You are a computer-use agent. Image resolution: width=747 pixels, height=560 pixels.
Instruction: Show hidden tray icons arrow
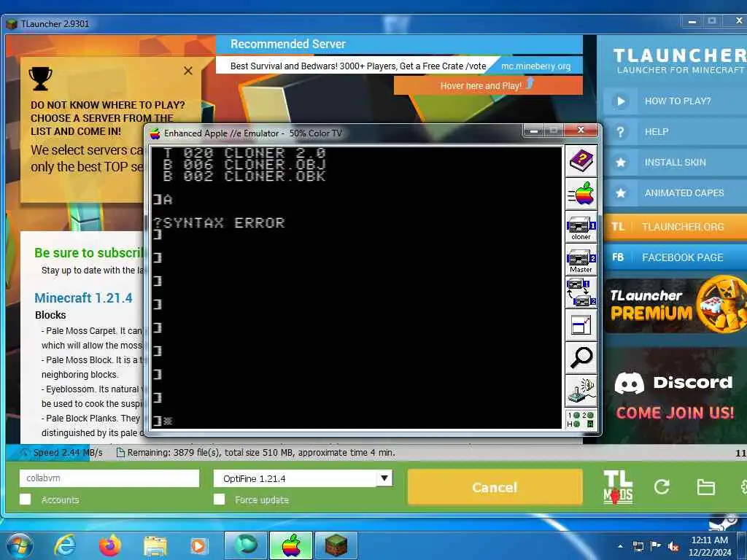point(620,546)
